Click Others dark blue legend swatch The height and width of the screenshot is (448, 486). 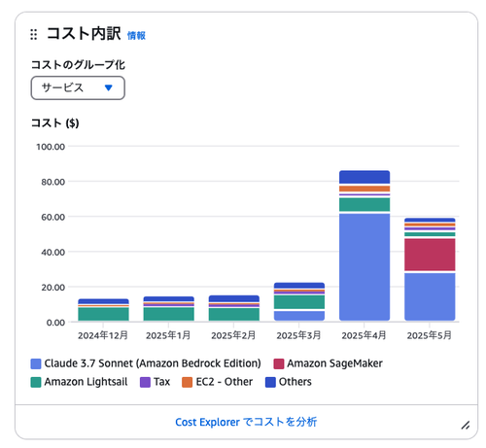tap(270, 382)
